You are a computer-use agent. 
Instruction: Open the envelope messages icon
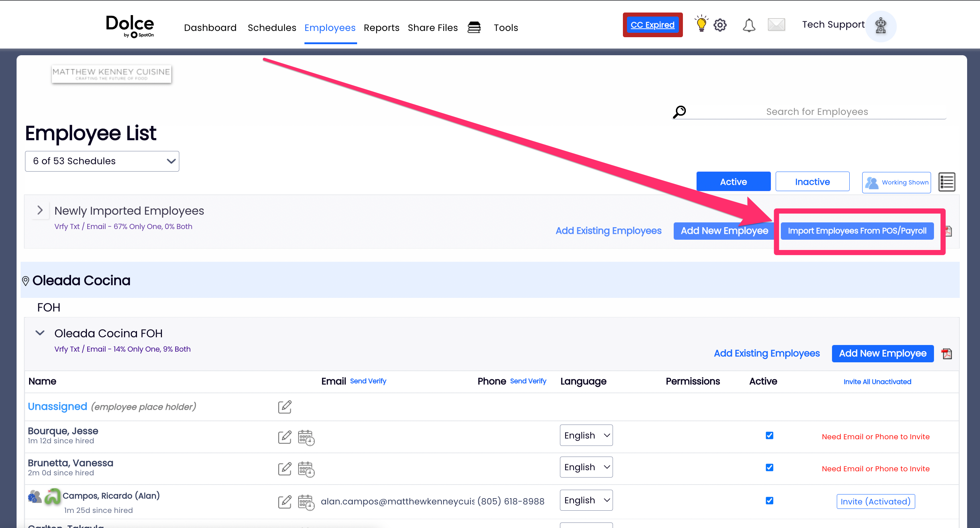coord(776,25)
